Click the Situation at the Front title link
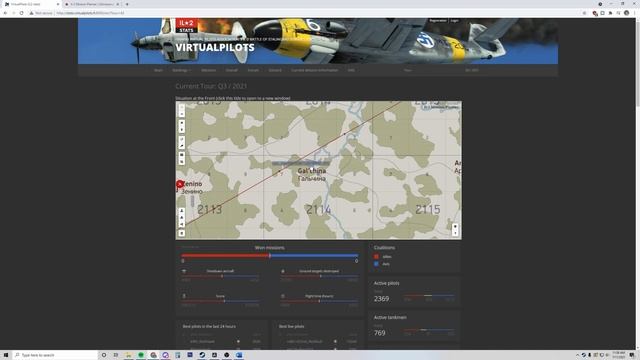The image size is (640, 360). click(x=233, y=98)
